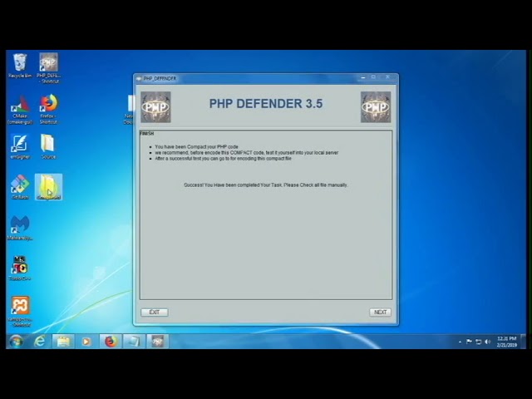Select the Turbo C++ desktop icon
Screen dimensions: 532x399
click(20, 268)
